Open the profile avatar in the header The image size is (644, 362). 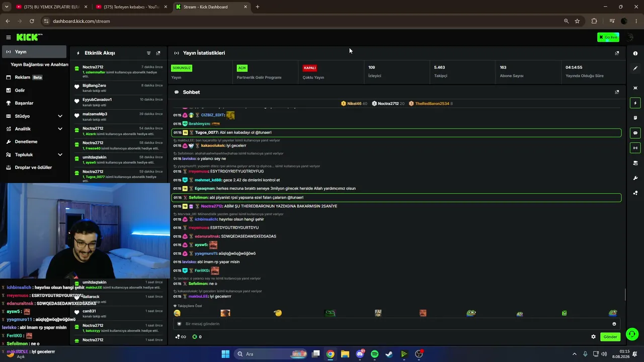pyautogui.click(x=629, y=37)
